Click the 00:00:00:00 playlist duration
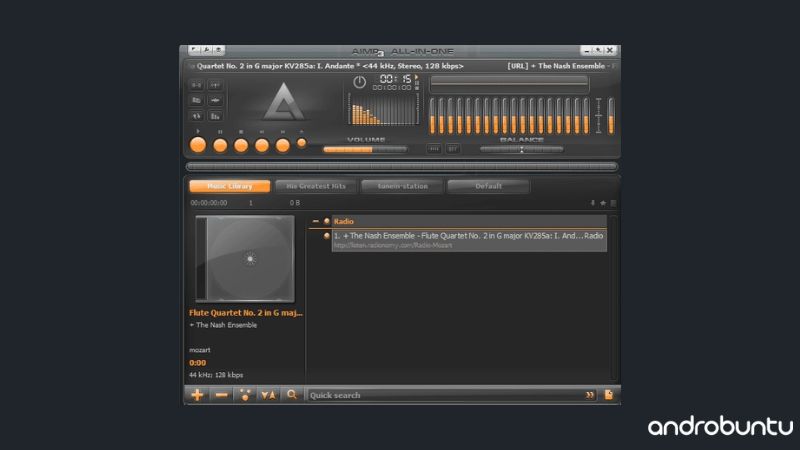 (209, 203)
